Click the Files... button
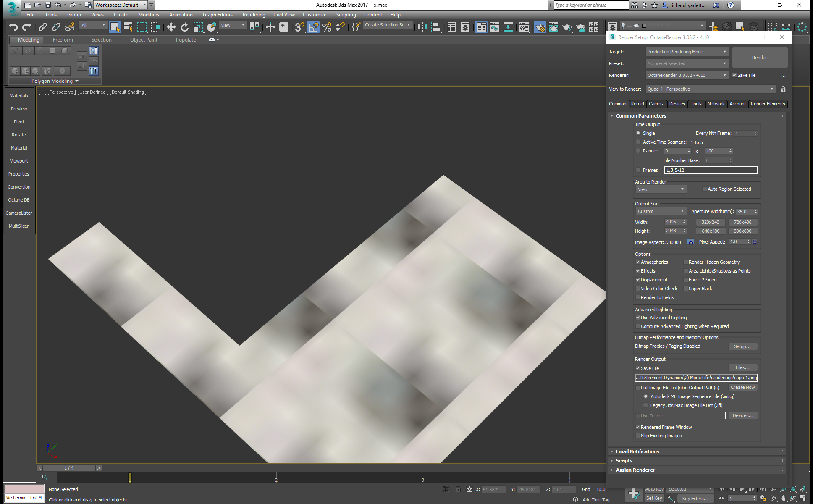Image resolution: width=813 pixels, height=504 pixels. 742,367
